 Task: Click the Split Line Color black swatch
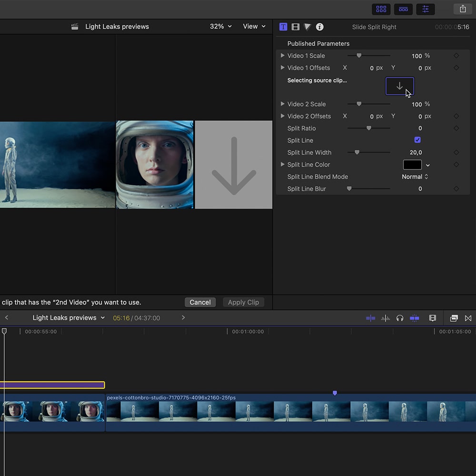point(412,165)
